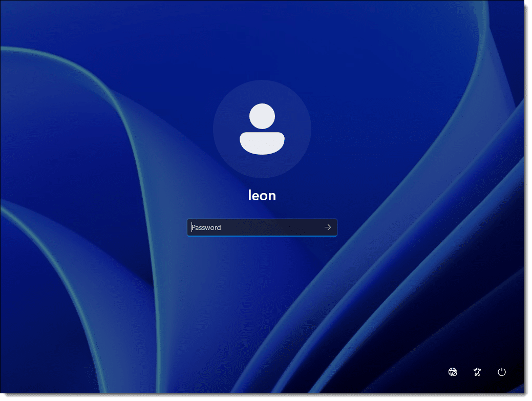Click the user avatar silhouette icon
Image resolution: width=532 pixels, height=401 pixels.
tap(262, 129)
